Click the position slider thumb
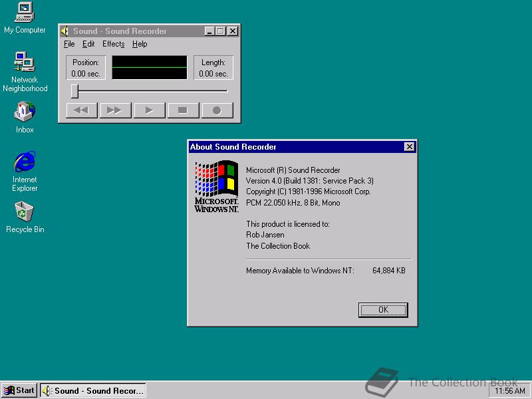The height and width of the screenshot is (399, 532). [x=74, y=91]
